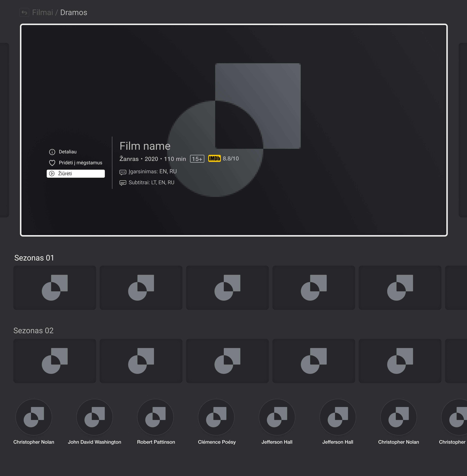
Task: Open first Christopher Nolan avatar
Action: coord(34,417)
